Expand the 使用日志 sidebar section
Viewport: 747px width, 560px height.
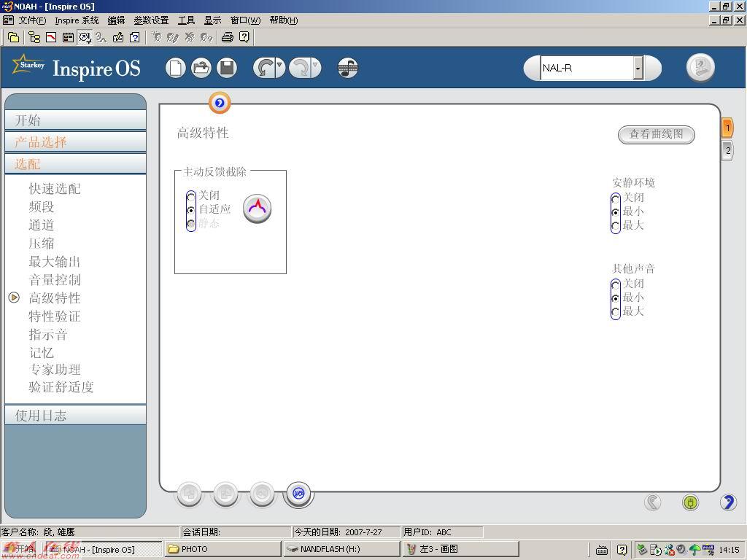75,415
